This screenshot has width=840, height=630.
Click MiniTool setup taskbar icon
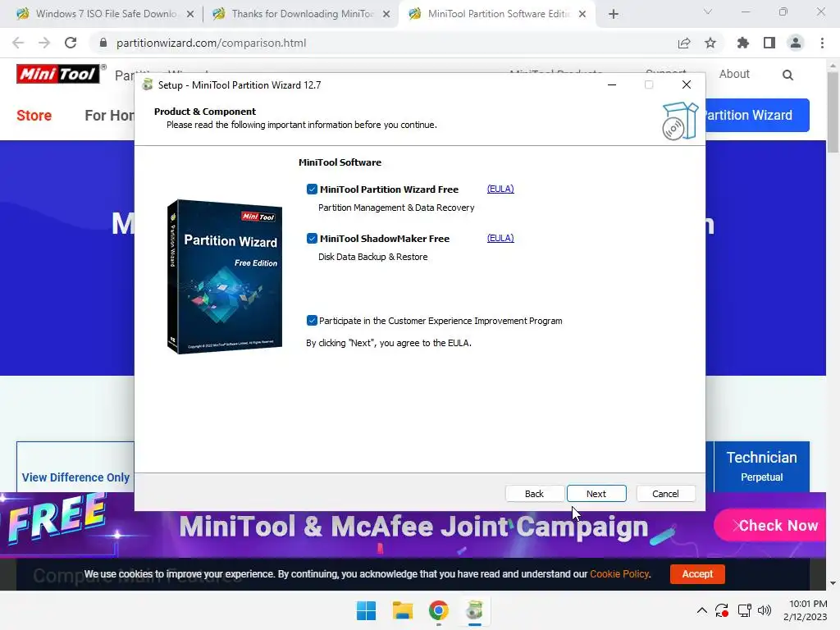pyautogui.click(x=474, y=610)
